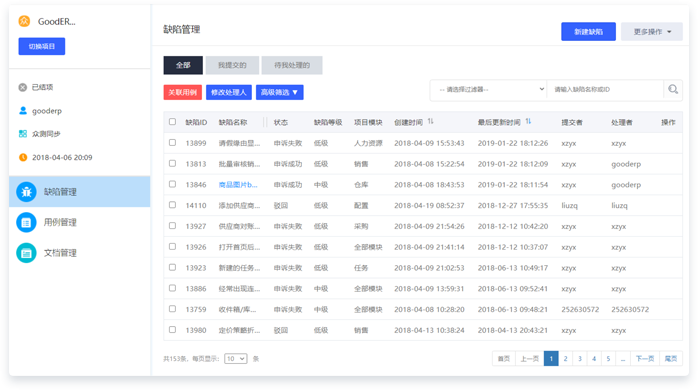Check the box for defect 13927
The height and width of the screenshot is (390, 698).
(x=172, y=226)
